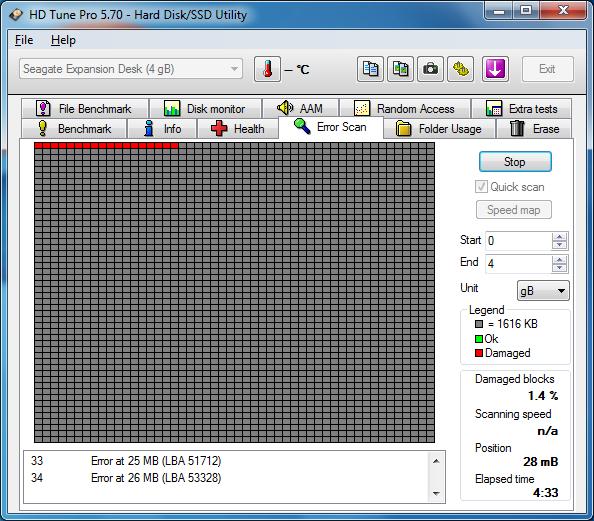Click the camera save screenshot icon
594x521 pixels.
(x=430, y=69)
